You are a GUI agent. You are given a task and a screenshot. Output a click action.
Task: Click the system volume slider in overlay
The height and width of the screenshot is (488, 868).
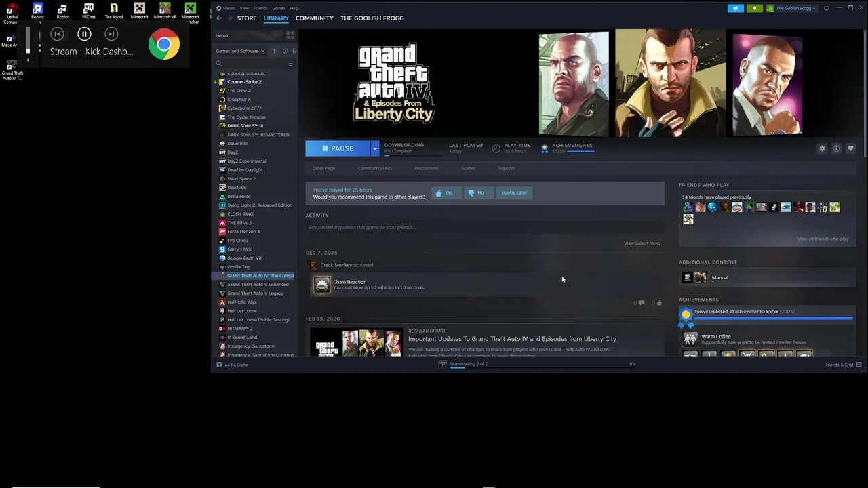click(x=28, y=41)
